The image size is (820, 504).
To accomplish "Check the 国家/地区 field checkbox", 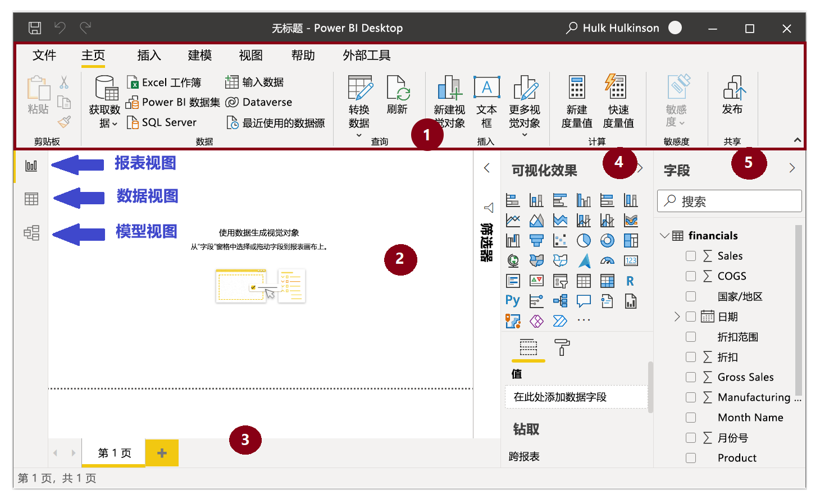I will point(691,296).
